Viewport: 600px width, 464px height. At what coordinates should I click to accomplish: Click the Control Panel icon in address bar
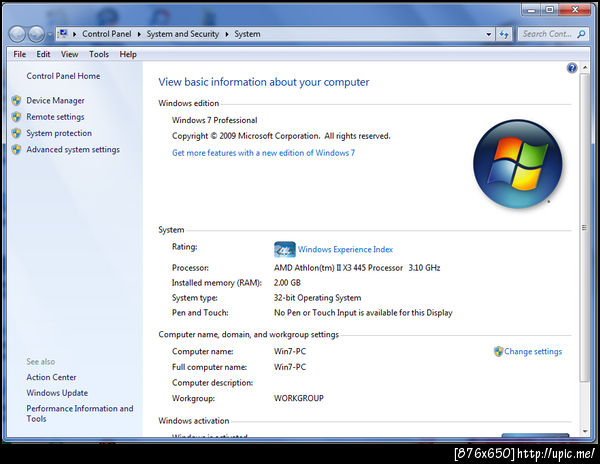pos(63,34)
